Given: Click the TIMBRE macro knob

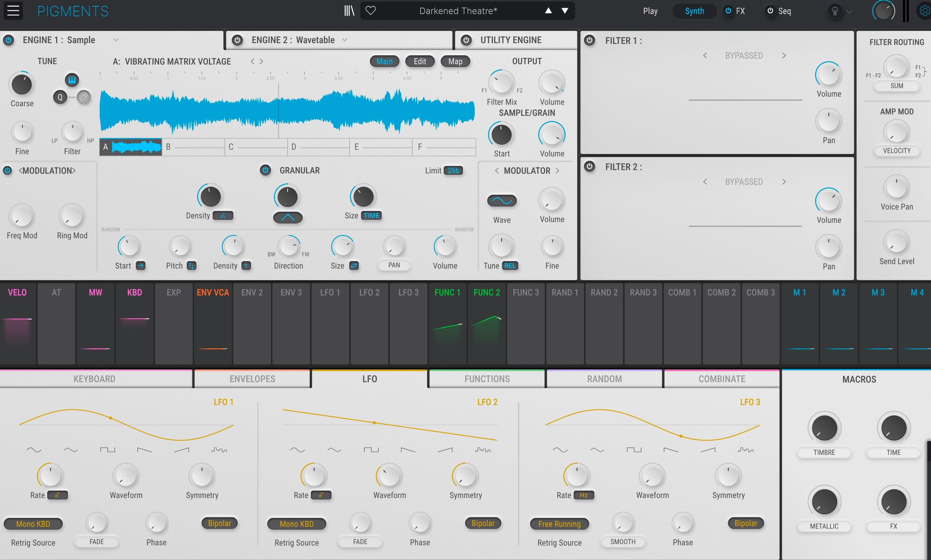Looking at the screenshot, I should pyautogui.click(x=824, y=428).
